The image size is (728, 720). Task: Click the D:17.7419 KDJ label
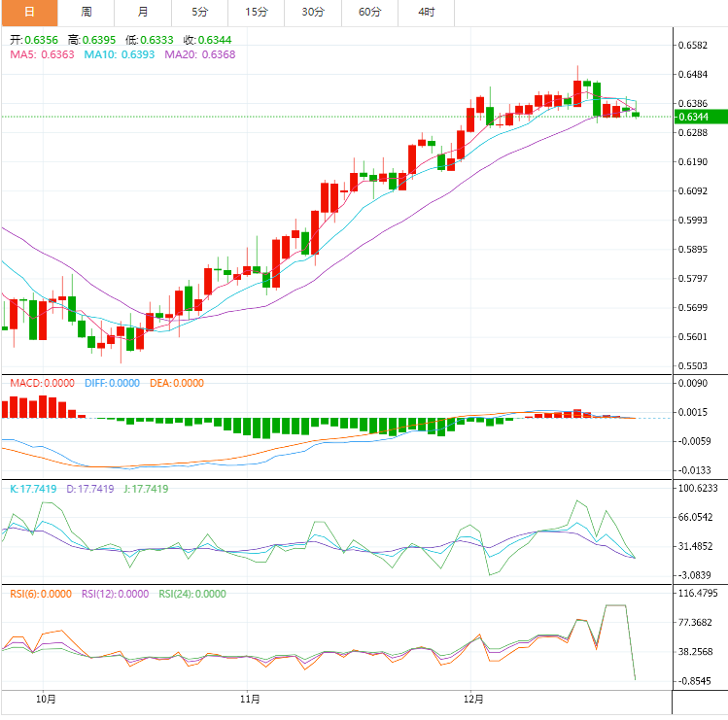(90, 490)
